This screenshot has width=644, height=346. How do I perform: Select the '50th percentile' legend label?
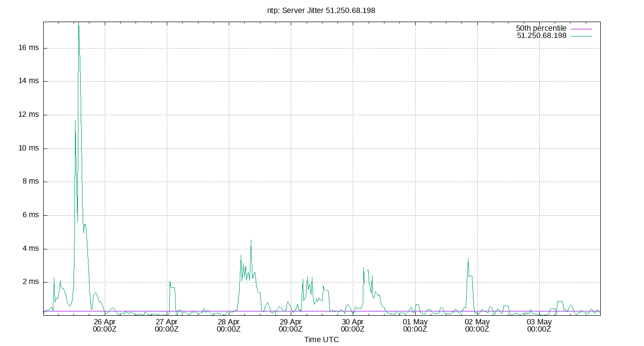coord(541,28)
